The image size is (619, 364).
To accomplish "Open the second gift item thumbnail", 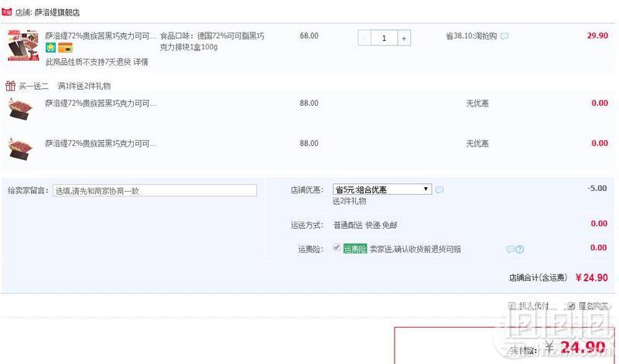I will (x=21, y=148).
